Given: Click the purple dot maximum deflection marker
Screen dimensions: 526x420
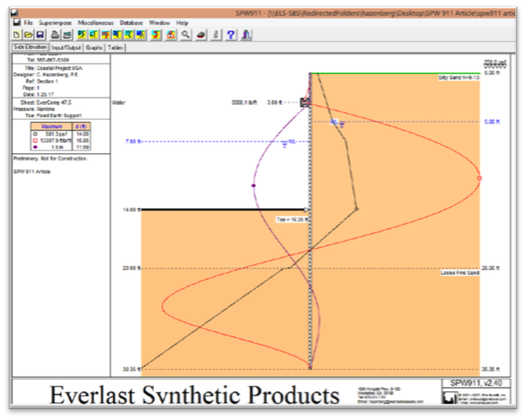Looking at the screenshot, I should click(254, 185).
